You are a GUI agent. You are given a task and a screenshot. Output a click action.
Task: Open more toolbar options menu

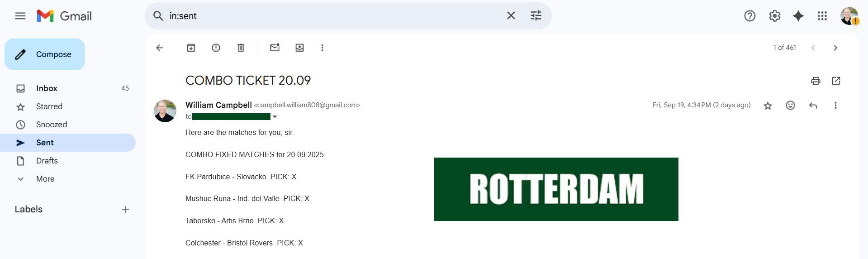tap(322, 48)
